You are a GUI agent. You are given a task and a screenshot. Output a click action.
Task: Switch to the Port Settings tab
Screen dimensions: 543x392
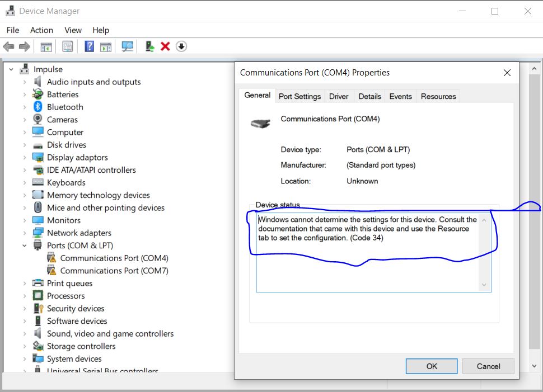click(x=300, y=96)
